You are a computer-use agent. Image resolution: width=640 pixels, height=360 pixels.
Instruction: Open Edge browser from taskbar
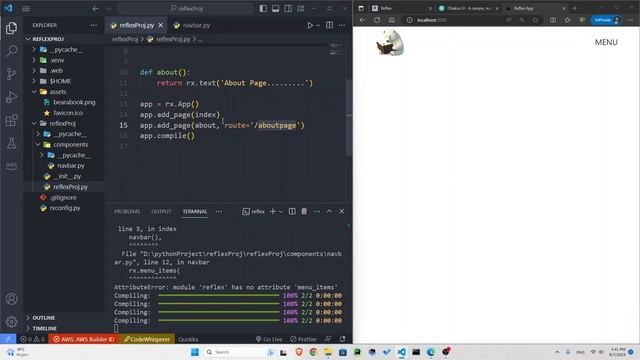[x=431, y=352]
